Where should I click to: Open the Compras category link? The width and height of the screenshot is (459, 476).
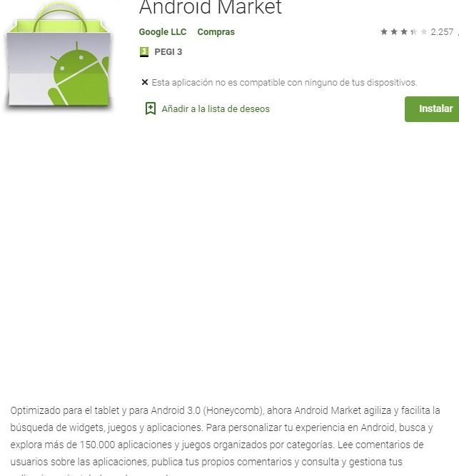pos(216,32)
